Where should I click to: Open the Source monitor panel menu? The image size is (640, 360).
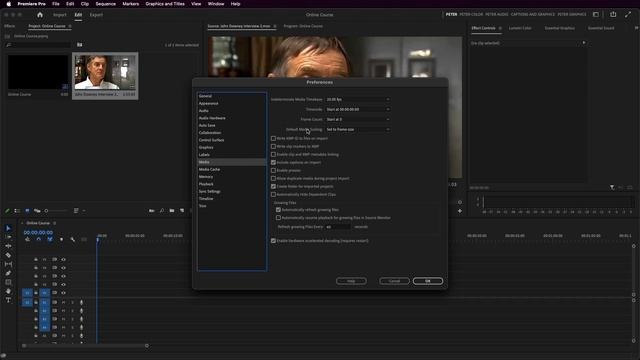tap(275, 26)
